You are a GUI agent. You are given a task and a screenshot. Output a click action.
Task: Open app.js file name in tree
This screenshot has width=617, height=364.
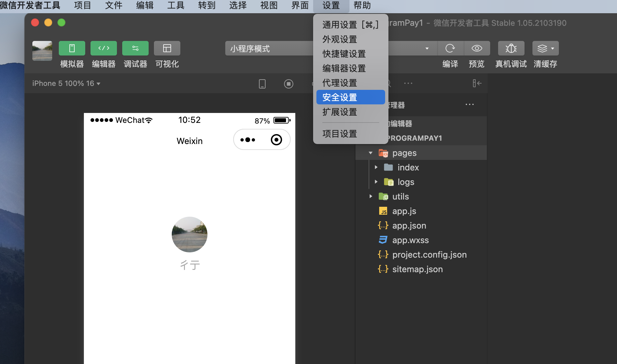[x=404, y=211]
